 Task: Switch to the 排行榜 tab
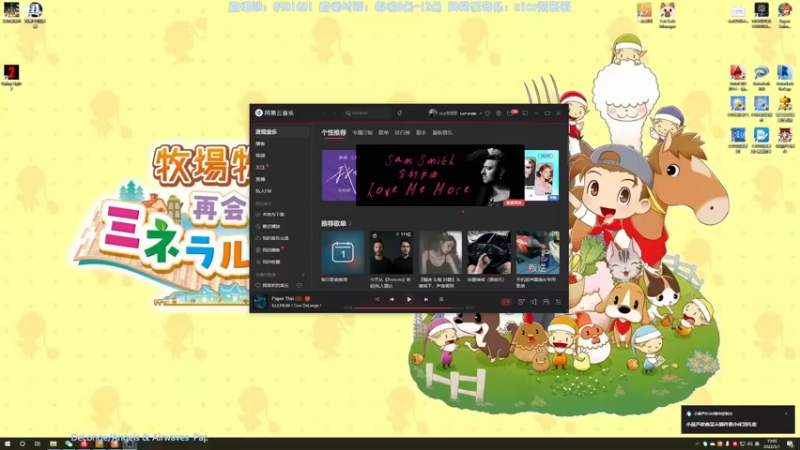[402, 133]
